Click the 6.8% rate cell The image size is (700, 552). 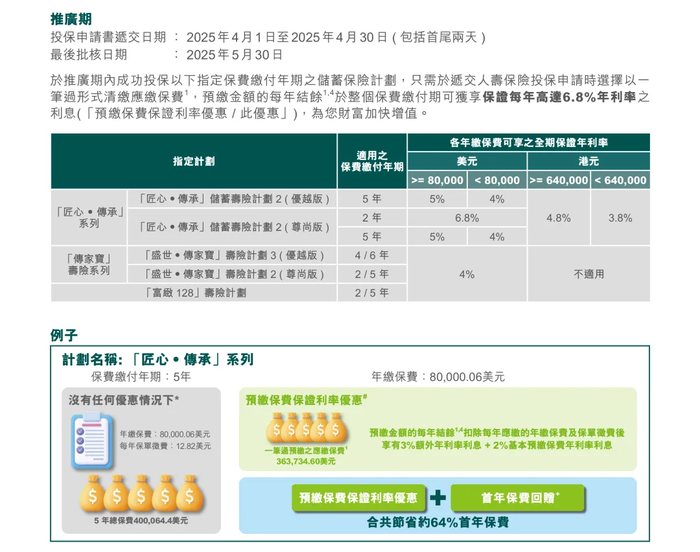click(467, 218)
